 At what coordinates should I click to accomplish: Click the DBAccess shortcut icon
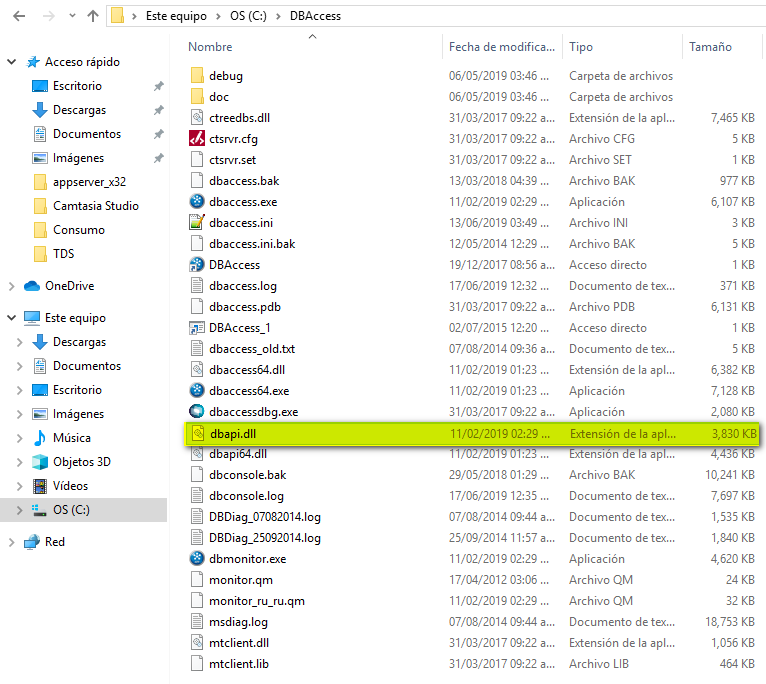pyautogui.click(x=197, y=264)
